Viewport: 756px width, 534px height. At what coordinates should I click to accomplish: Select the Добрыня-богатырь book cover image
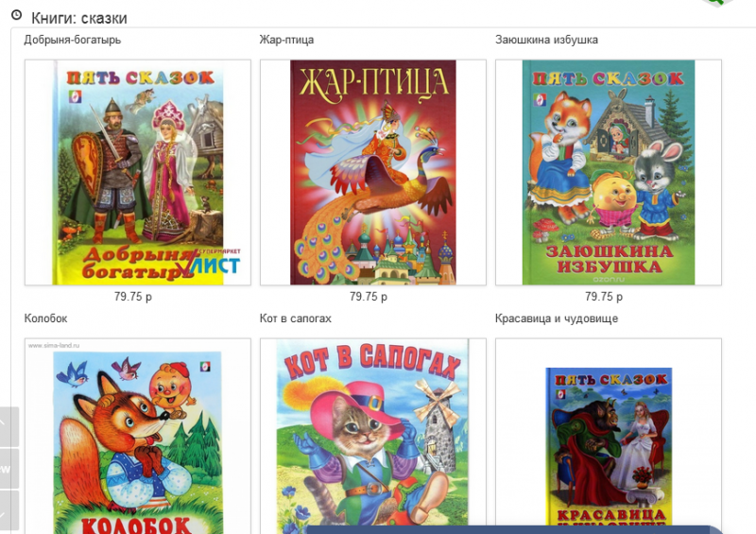tap(138, 172)
